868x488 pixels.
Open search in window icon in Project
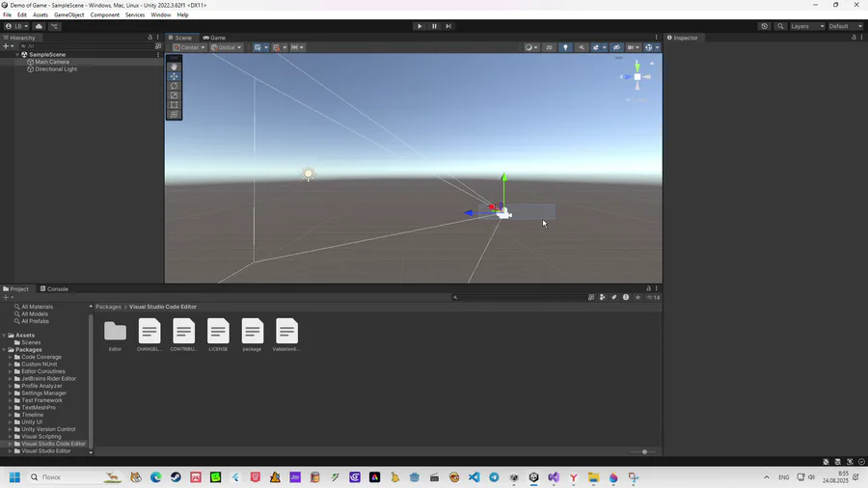(591, 297)
